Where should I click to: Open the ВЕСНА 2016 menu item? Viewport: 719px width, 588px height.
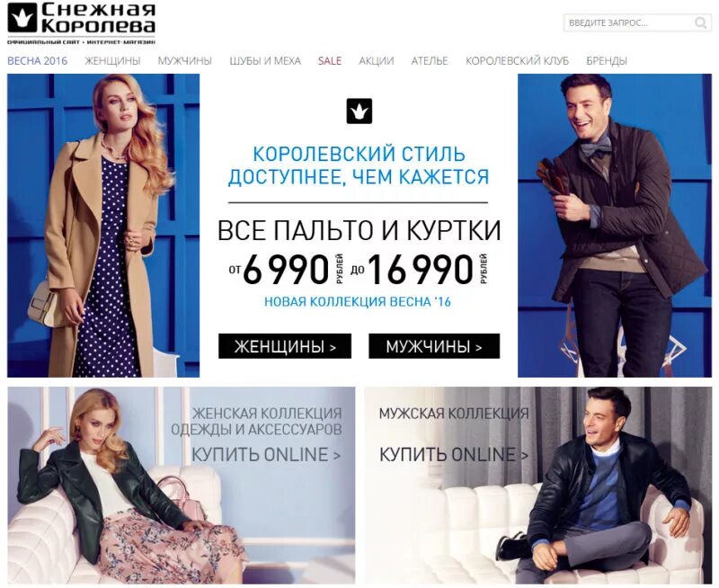point(37,60)
